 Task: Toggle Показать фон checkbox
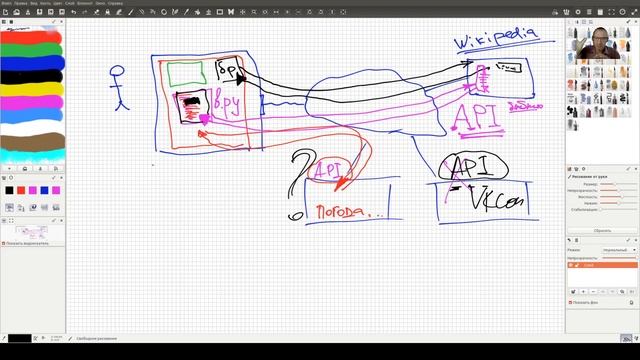click(x=570, y=302)
